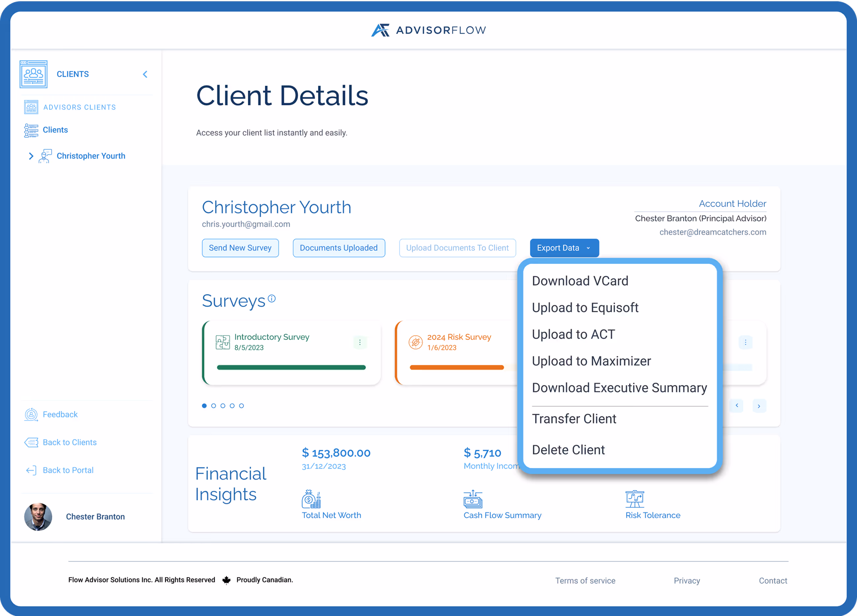
Task: Choose Delete Client from the menu
Action: [x=568, y=449]
